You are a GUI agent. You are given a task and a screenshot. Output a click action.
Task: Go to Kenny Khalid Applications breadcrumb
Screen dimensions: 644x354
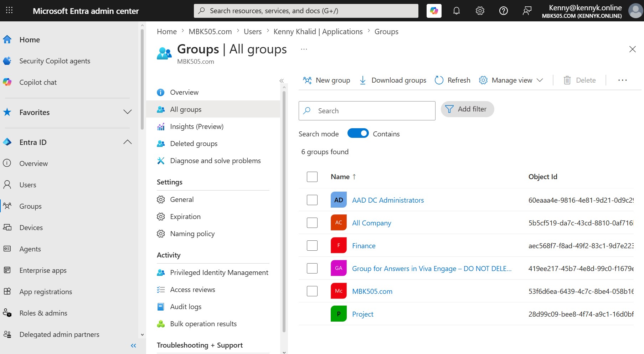(318, 31)
